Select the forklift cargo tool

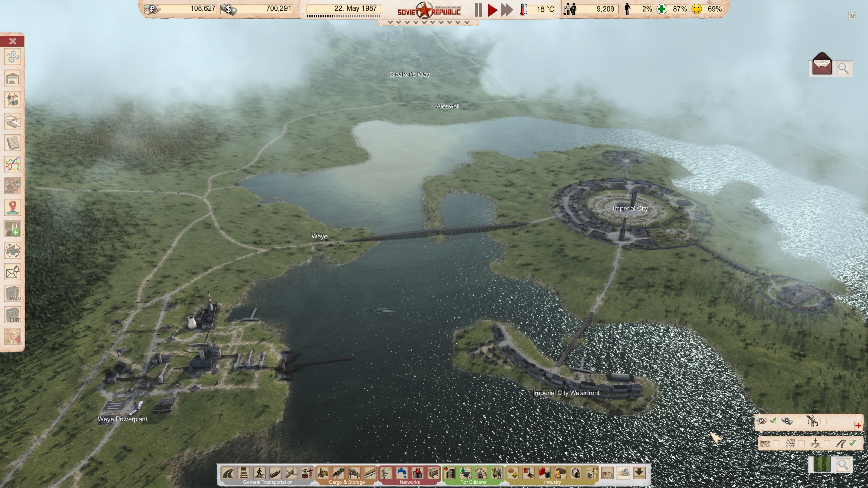click(x=322, y=473)
